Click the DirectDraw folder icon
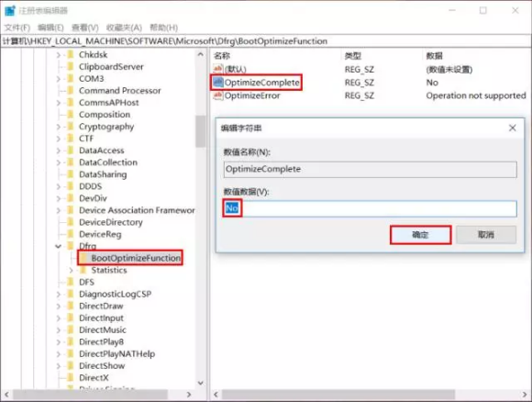The height and width of the screenshot is (402, 532). click(71, 306)
